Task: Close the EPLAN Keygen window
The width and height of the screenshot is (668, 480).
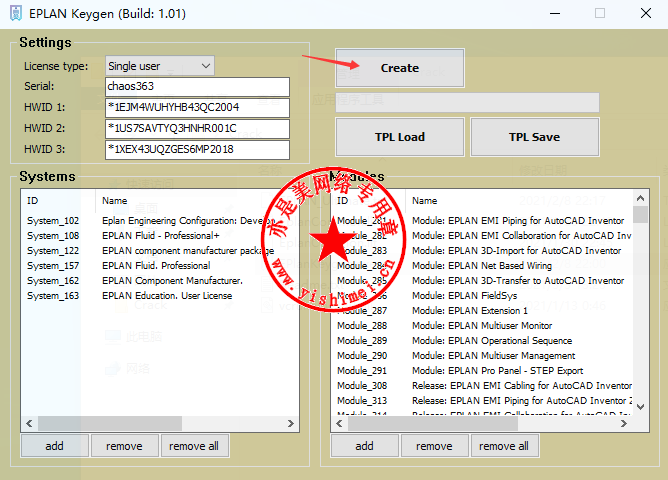Action: point(646,13)
